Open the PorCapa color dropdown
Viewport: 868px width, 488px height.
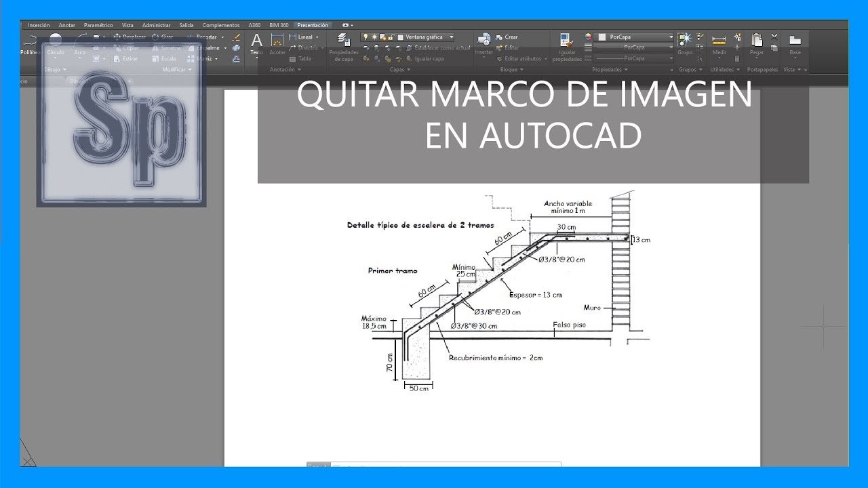pos(635,37)
